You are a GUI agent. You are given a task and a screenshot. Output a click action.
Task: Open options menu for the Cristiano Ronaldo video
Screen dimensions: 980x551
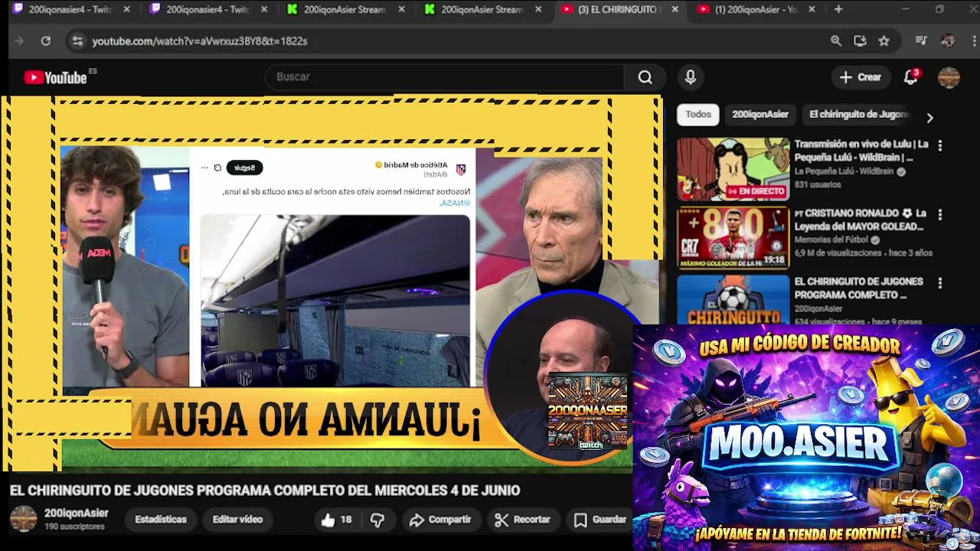point(940,214)
